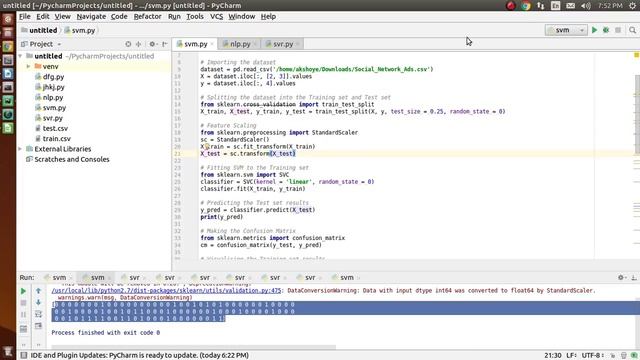
Task: Click the yellow warning indicator above the scrollbar
Action: pyautogui.click(x=636, y=55)
